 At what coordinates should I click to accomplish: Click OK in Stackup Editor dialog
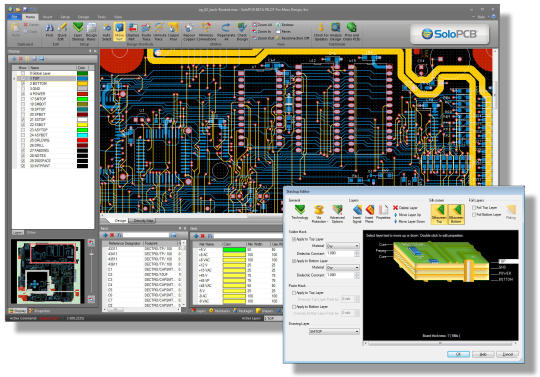coord(458,354)
